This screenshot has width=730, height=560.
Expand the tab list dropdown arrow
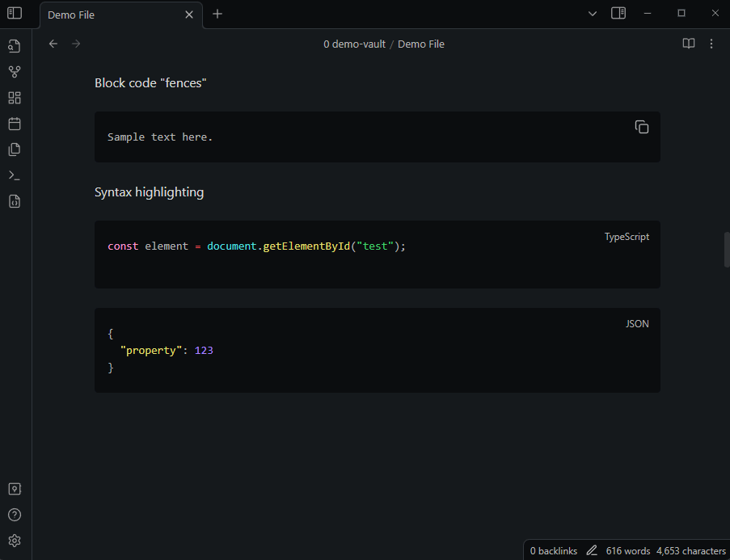click(593, 14)
